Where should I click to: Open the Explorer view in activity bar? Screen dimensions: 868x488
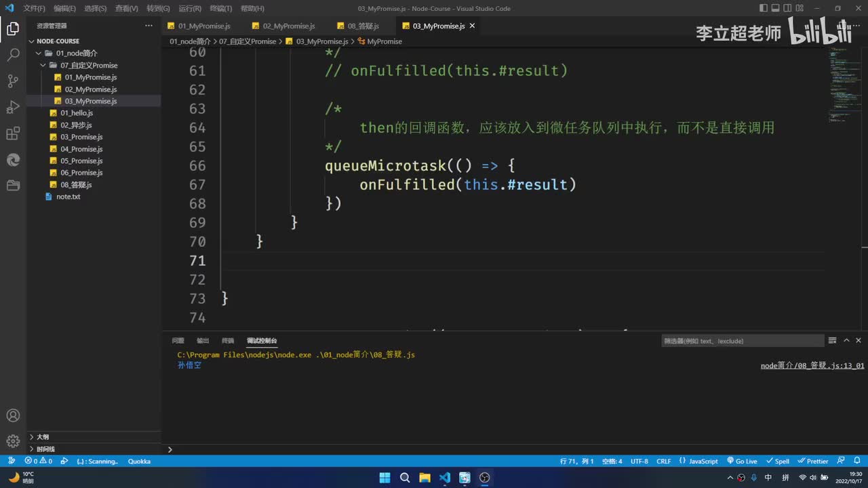coord(13,29)
